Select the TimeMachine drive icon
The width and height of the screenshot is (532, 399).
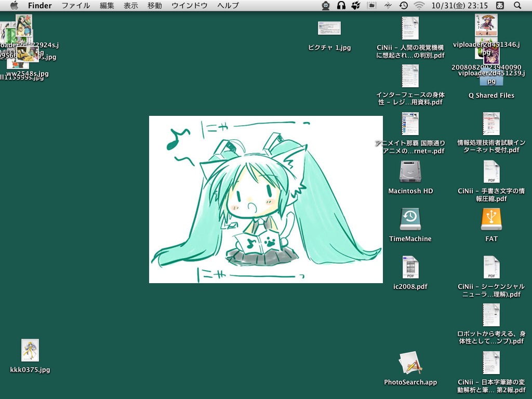point(410,220)
